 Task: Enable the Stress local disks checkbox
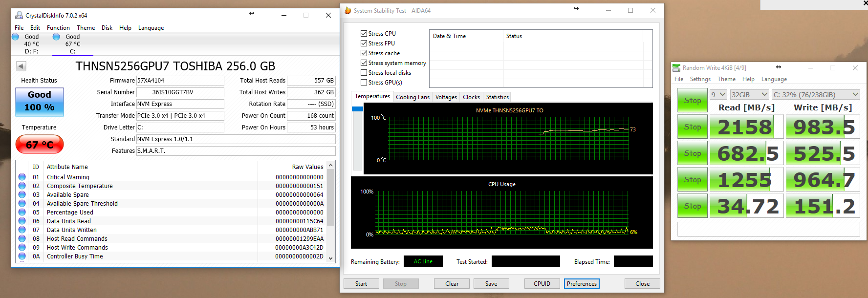click(364, 72)
